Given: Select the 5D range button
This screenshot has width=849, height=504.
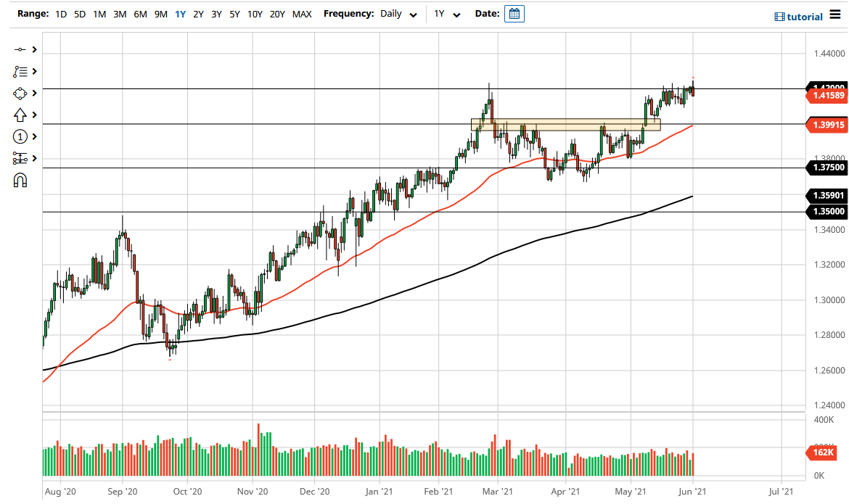Looking at the screenshot, I should (x=80, y=14).
